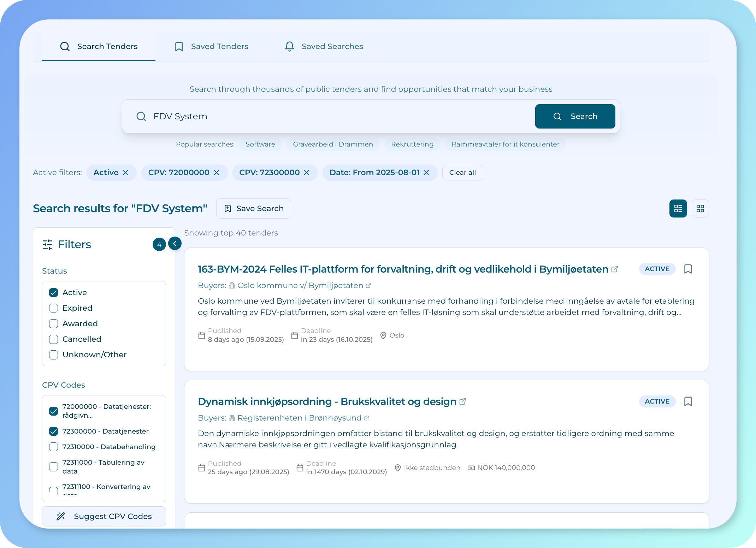Screen dimensions: 756x548
Task: Remove CPV: 72300000 filter chip
Action: (x=307, y=173)
